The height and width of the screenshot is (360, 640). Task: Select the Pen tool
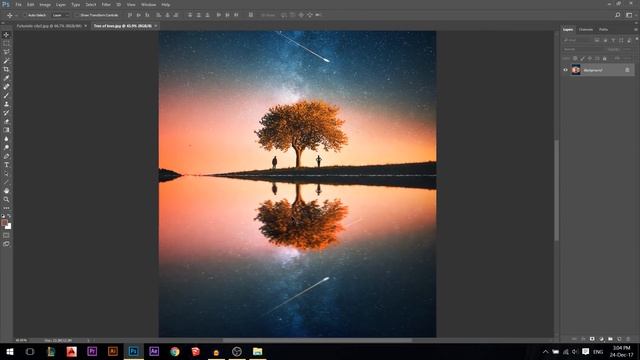point(6,156)
